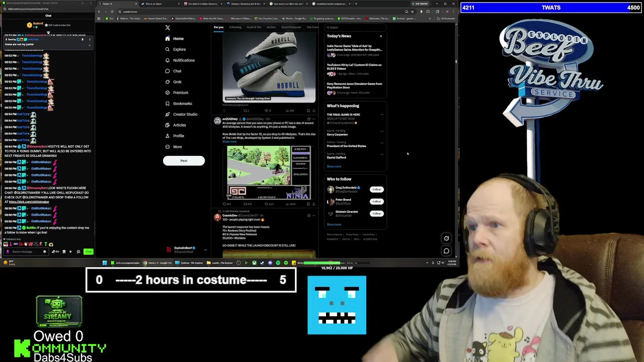Image resolution: width=644 pixels, height=362 pixels.
Task: Open ExplodinBeef account menu dots
Action: tap(205, 249)
